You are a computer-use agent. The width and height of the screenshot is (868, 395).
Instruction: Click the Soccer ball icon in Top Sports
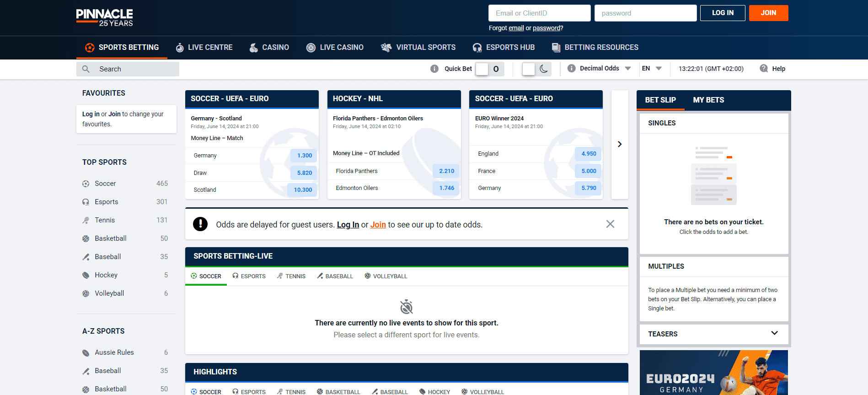86,184
